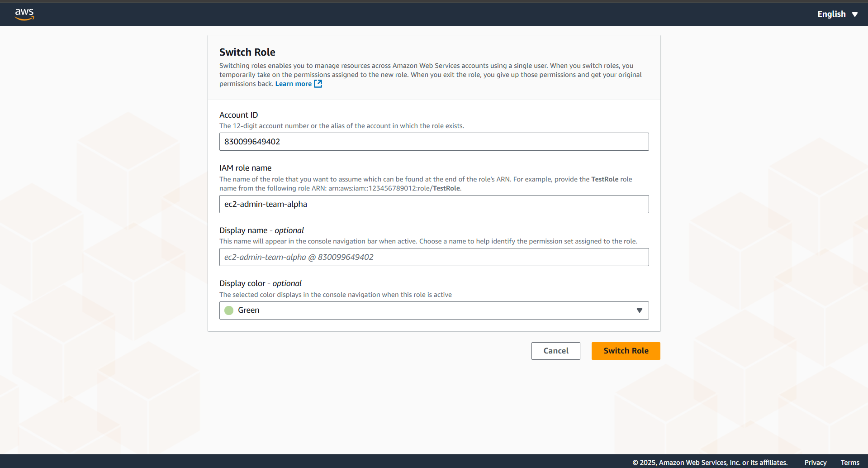Click the down arrow next to English
The height and width of the screenshot is (468, 868).
point(855,14)
